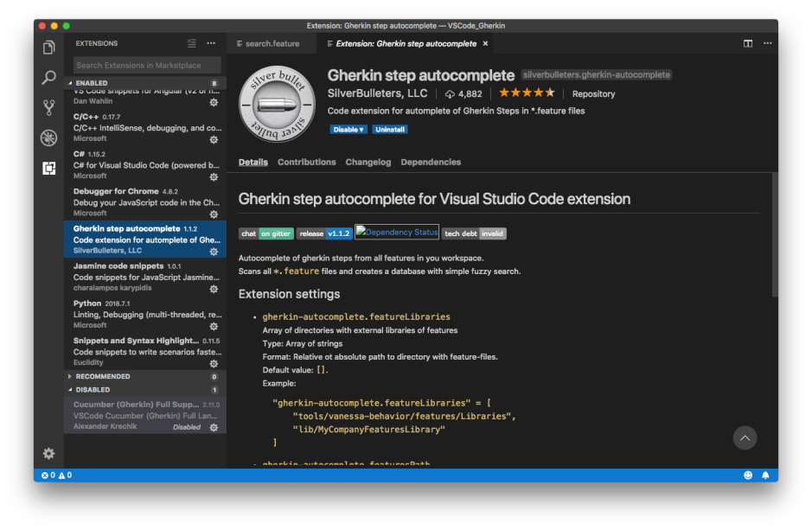The image size is (812, 530).
Task: Click the Manage gear icon at bottom left
Action: 49,454
